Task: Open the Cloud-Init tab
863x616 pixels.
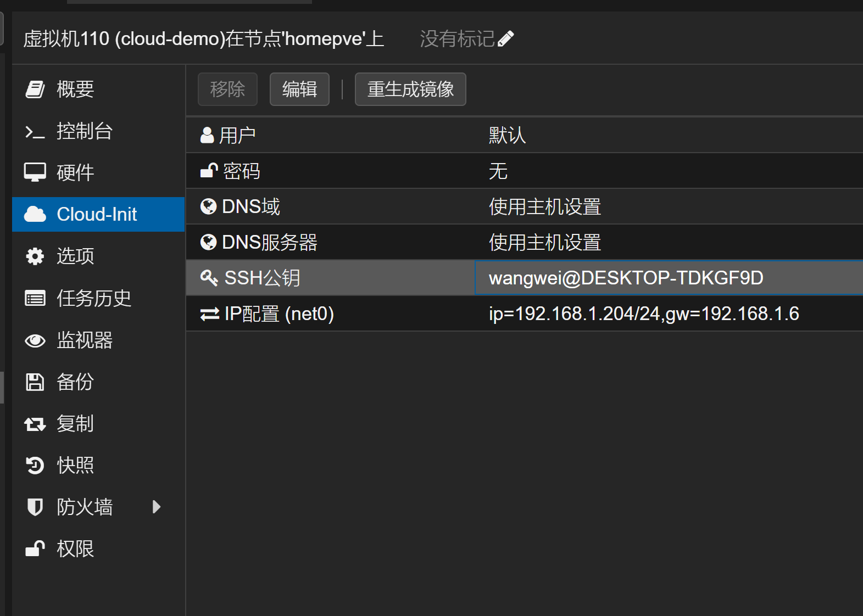Action: 97,214
